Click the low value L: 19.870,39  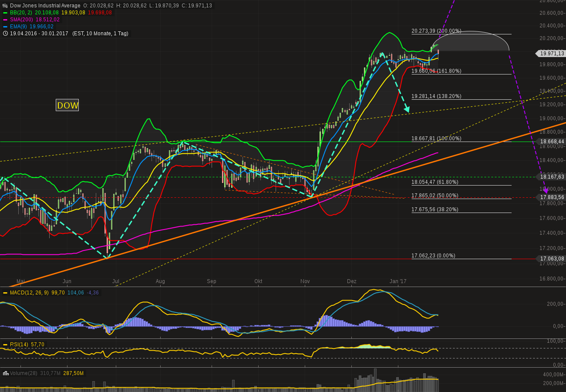click(x=165, y=6)
